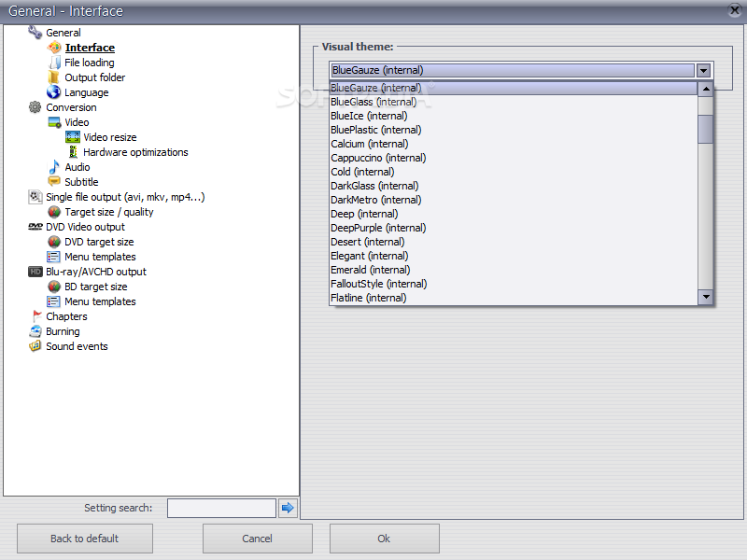Viewport: 747px width, 560px height.
Task: Click the Sound events icon
Action: 35,345
